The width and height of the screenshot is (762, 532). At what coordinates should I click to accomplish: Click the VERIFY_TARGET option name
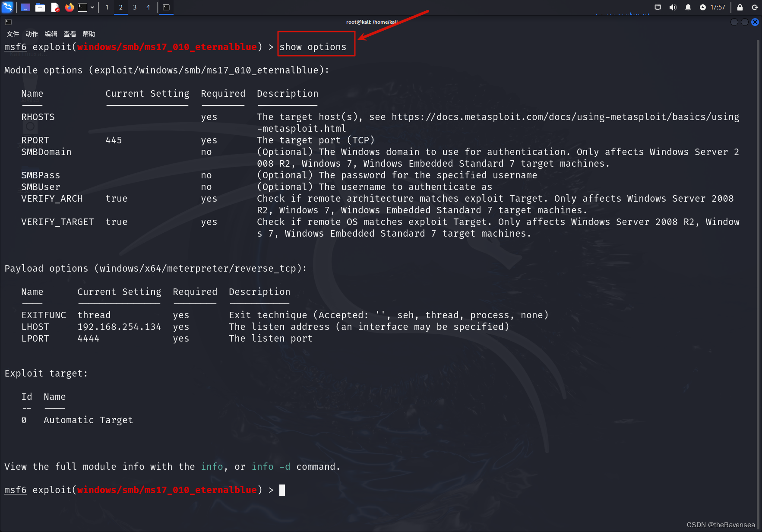[57, 222]
